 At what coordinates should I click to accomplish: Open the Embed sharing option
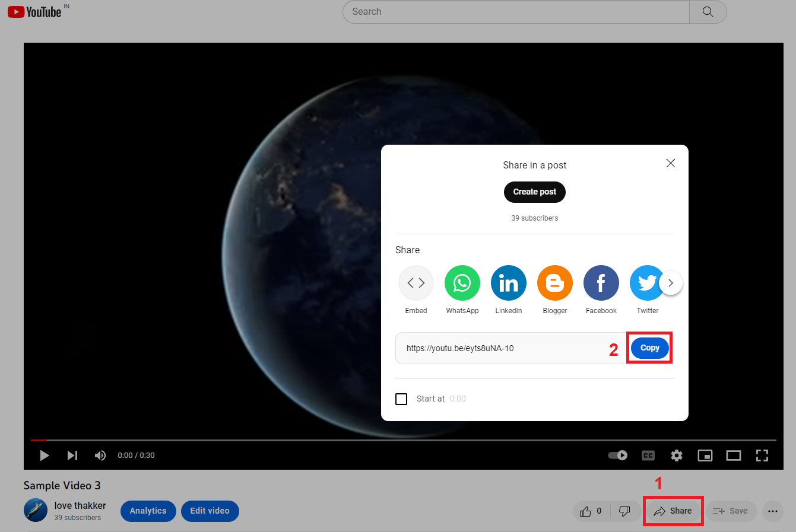[416, 283]
